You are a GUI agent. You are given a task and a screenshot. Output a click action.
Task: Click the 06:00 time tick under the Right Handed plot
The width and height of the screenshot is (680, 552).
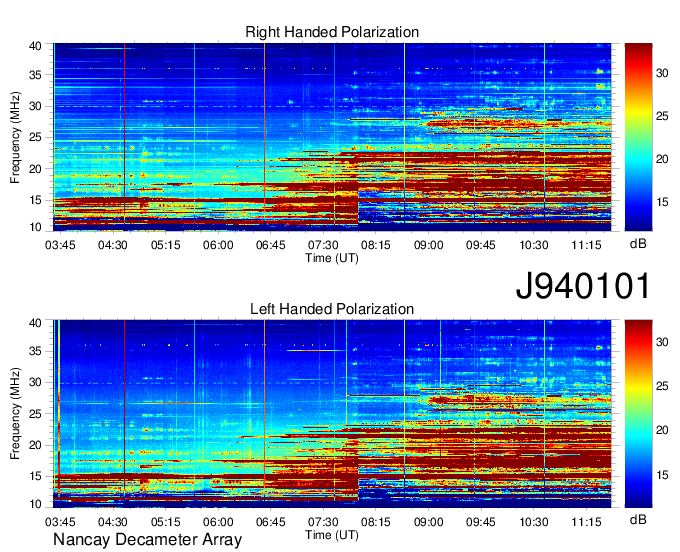click(x=218, y=245)
